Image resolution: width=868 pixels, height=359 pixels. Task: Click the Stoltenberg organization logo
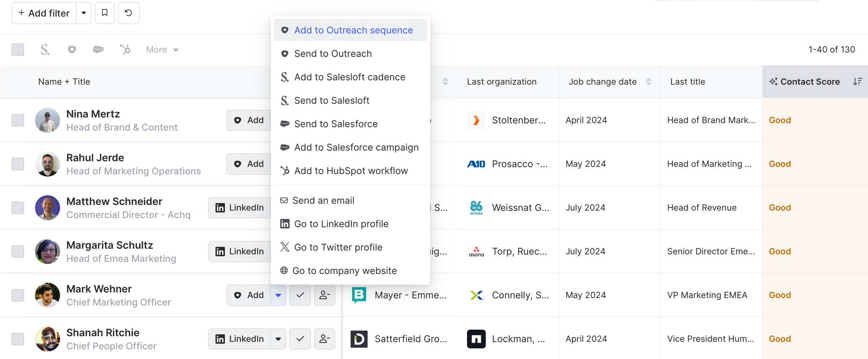click(x=476, y=120)
